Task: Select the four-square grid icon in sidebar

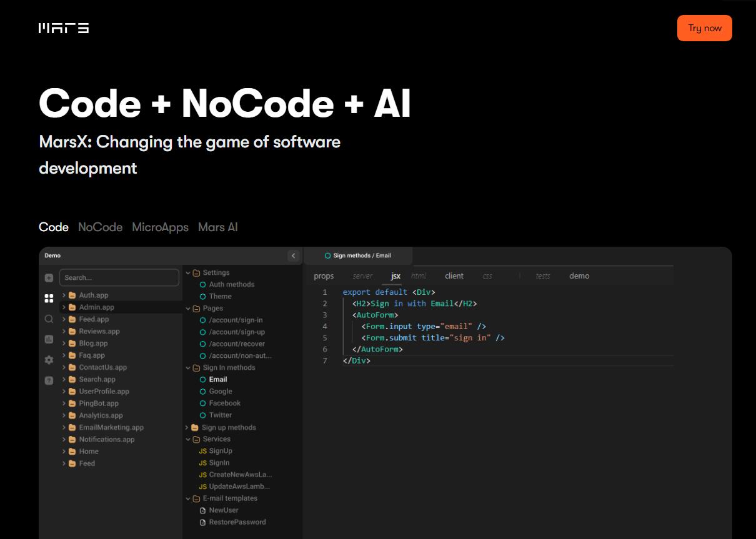Action: [49, 299]
